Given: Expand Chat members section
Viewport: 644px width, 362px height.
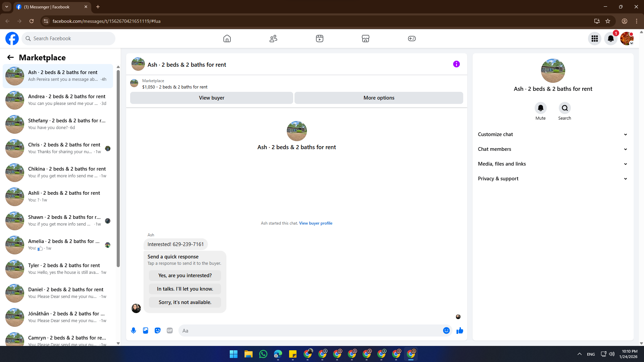Looking at the screenshot, I should click(x=552, y=149).
